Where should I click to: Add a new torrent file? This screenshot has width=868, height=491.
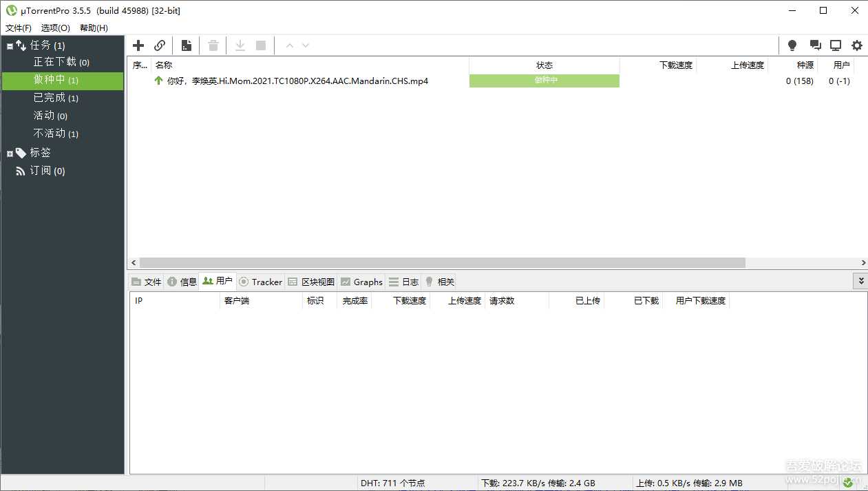click(x=138, y=45)
